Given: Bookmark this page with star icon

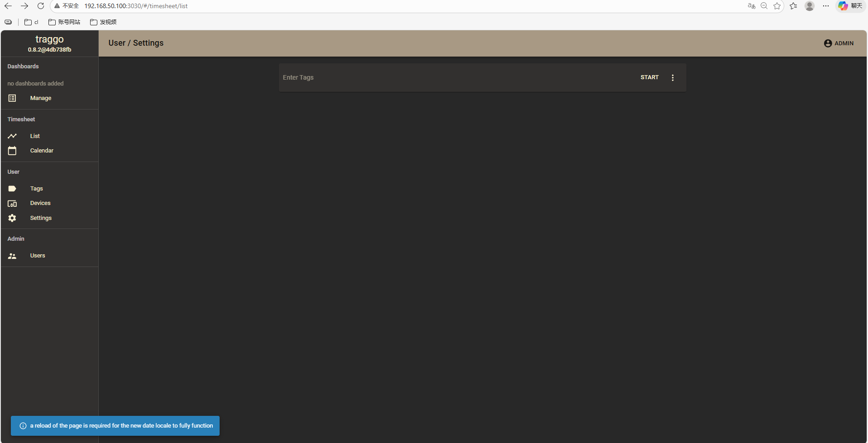Looking at the screenshot, I should tap(777, 6).
